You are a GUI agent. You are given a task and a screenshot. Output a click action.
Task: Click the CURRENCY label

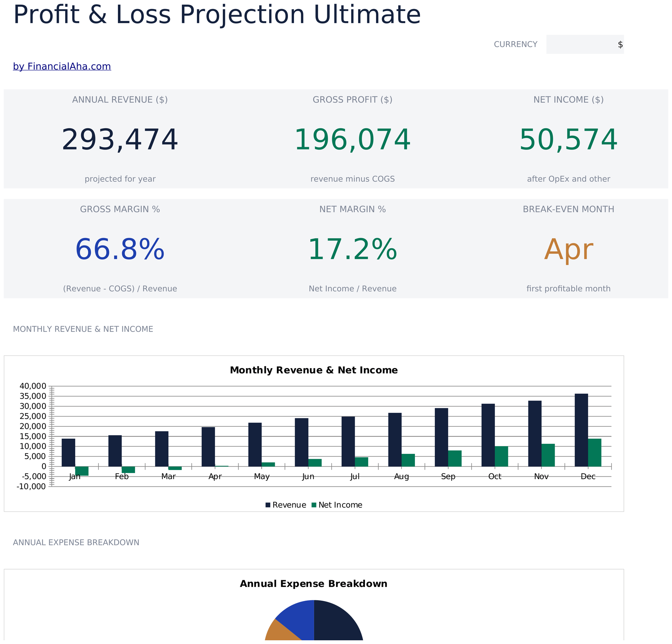[x=515, y=44]
